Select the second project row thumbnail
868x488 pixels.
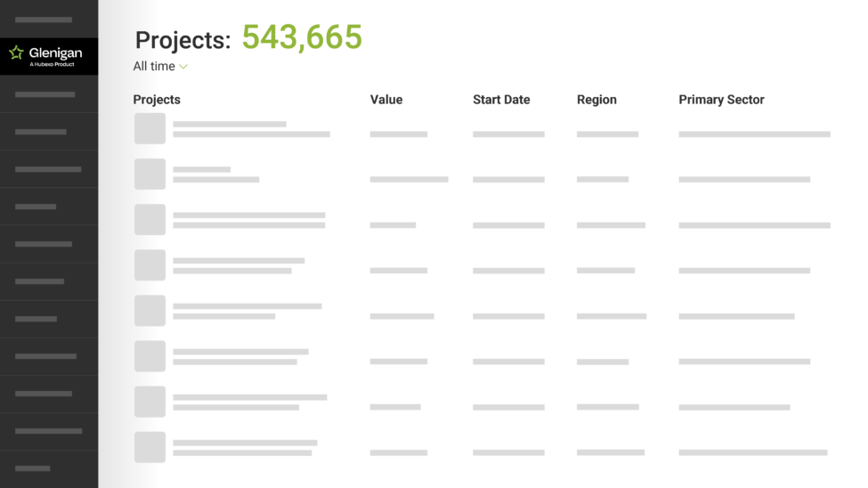(x=150, y=174)
